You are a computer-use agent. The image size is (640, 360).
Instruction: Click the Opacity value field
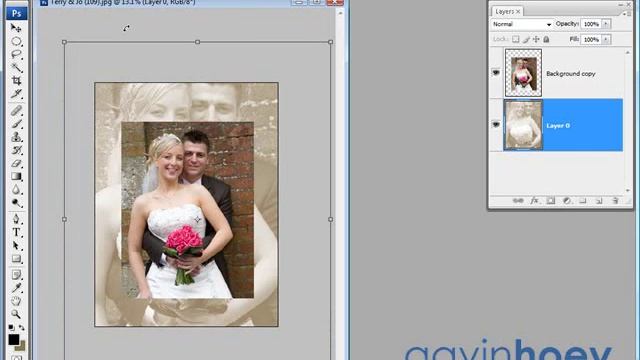point(591,24)
